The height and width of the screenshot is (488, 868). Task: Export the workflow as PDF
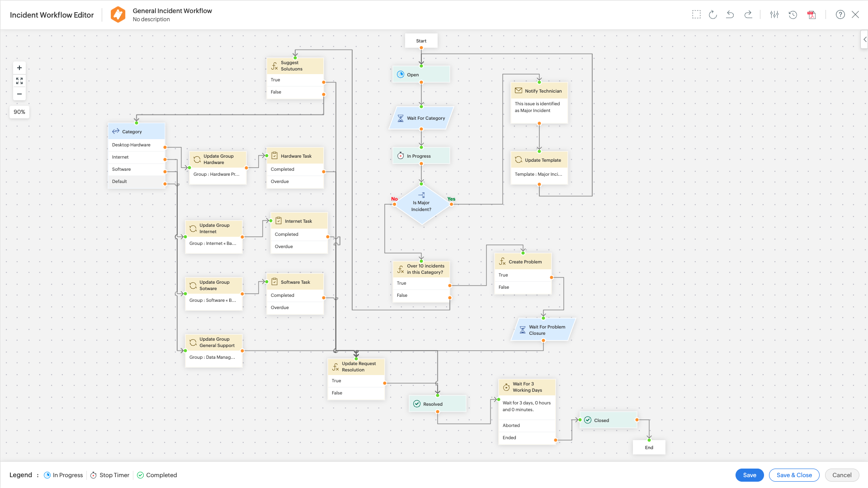pos(811,14)
